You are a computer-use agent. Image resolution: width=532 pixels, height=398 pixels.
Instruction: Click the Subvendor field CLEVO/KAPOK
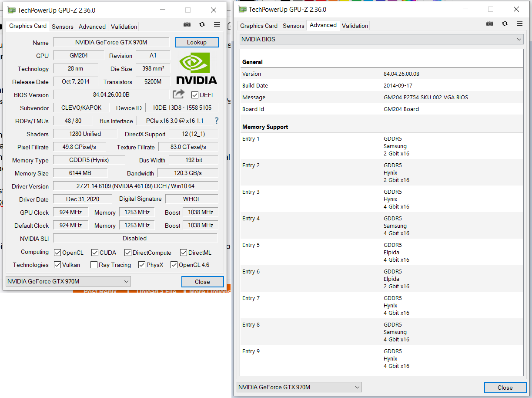pyautogui.click(x=82, y=108)
